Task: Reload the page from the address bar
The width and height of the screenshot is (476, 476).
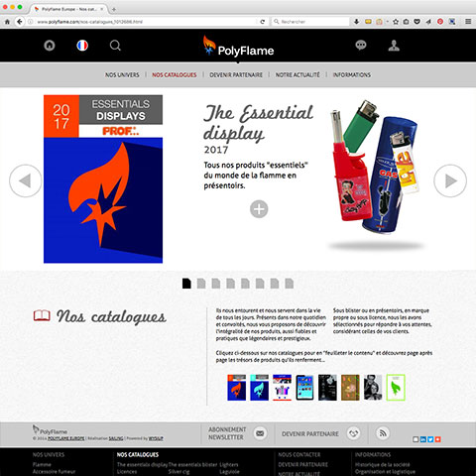Action: [263, 22]
